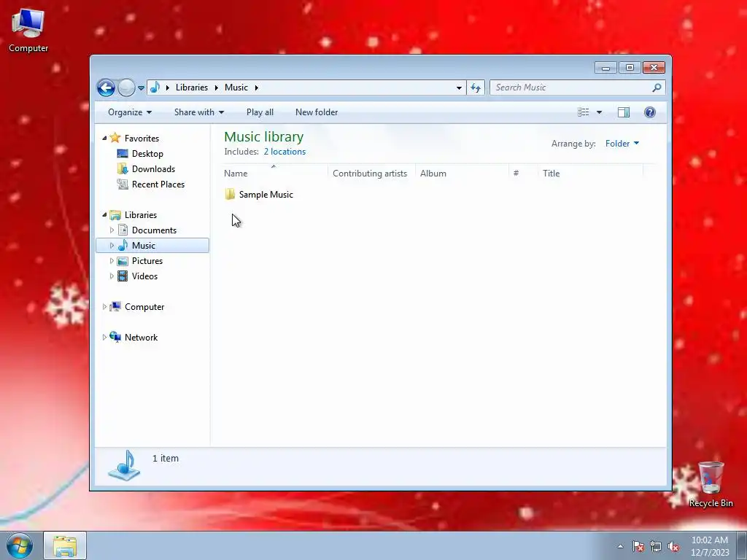Expand the Documents library node
747x560 pixels.
point(112,230)
